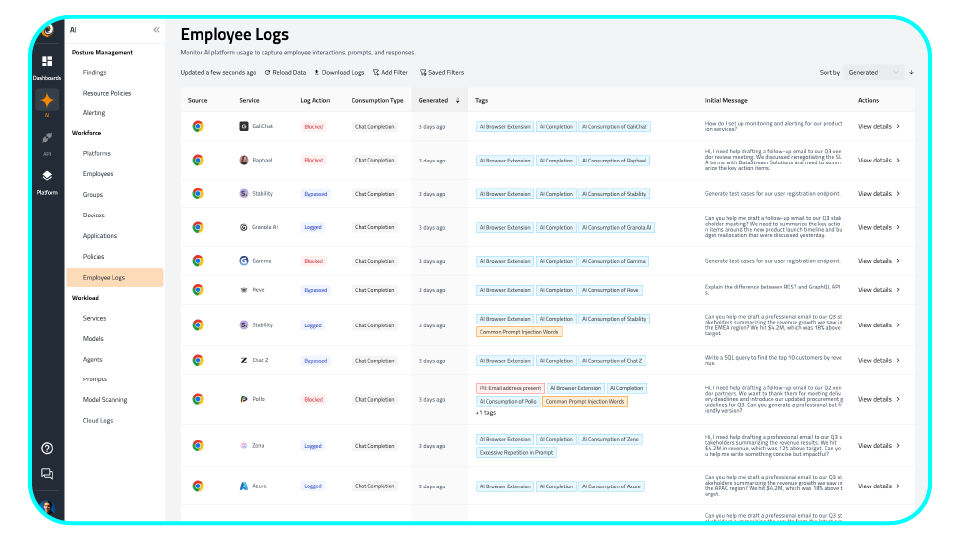The image size is (960, 540).
Task: Open Services under Workload
Action: [x=94, y=318]
